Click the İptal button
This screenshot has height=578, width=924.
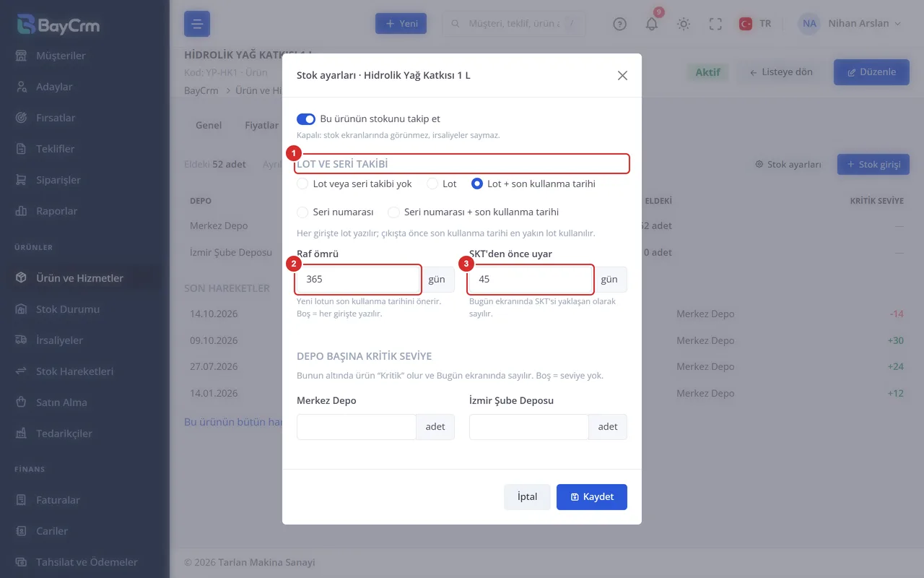pyautogui.click(x=527, y=497)
